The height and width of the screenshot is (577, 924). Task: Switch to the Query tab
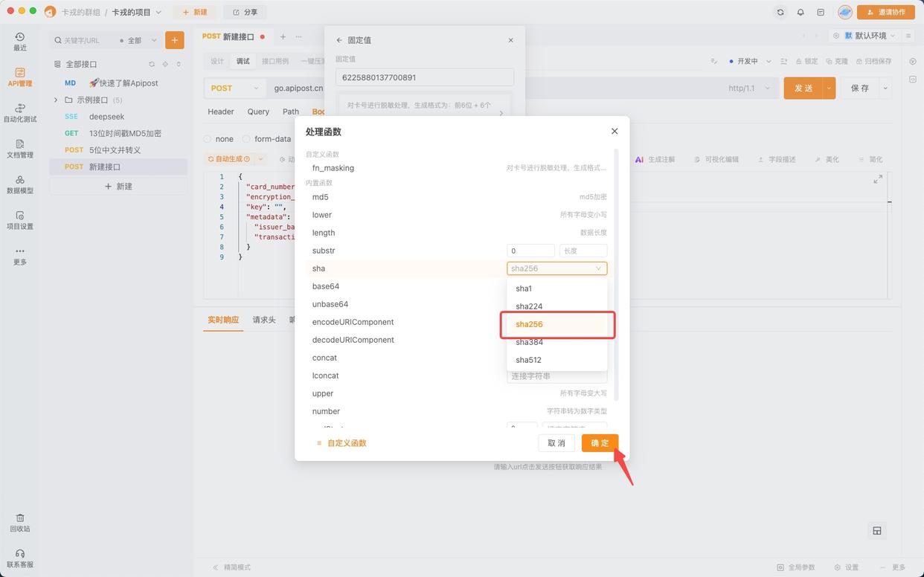click(x=258, y=112)
